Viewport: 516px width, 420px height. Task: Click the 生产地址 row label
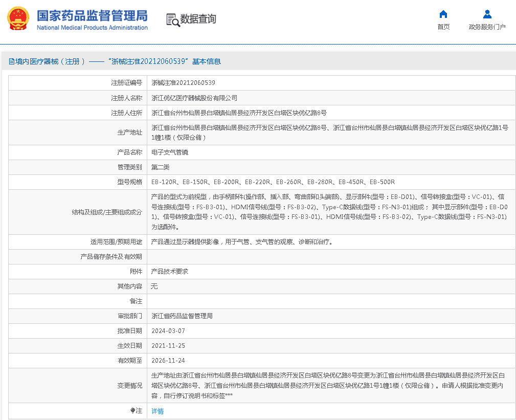pyautogui.click(x=130, y=132)
